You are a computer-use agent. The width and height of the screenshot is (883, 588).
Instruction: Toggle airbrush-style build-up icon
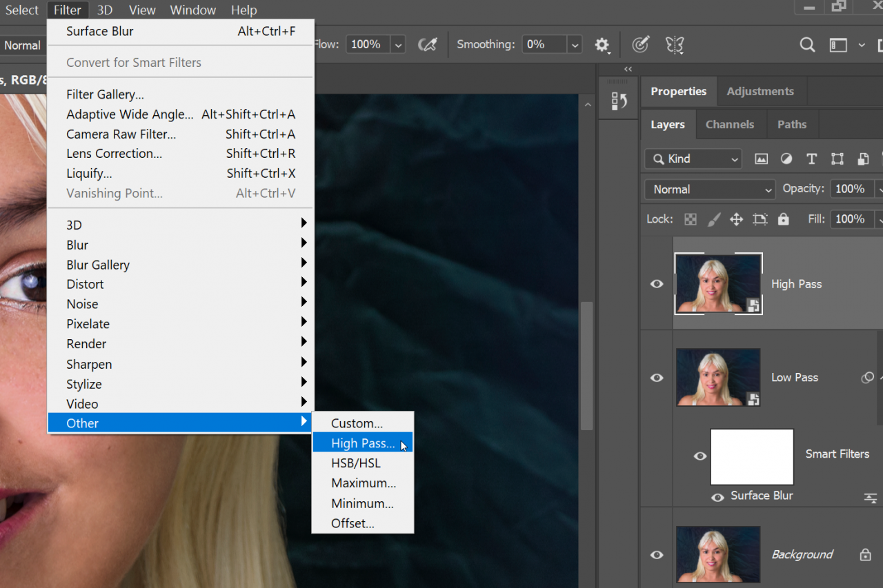(428, 45)
